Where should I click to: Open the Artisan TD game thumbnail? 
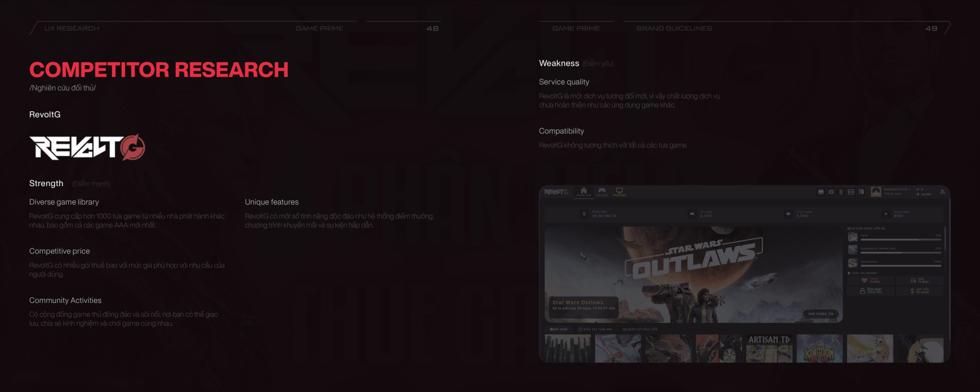pos(769,348)
